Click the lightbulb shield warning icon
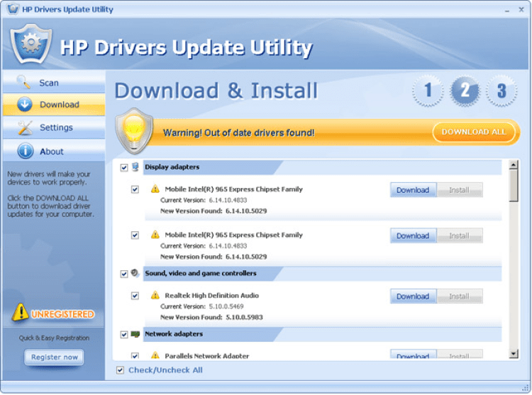Viewport: 532px width, 395px height. pyautogui.click(x=134, y=131)
